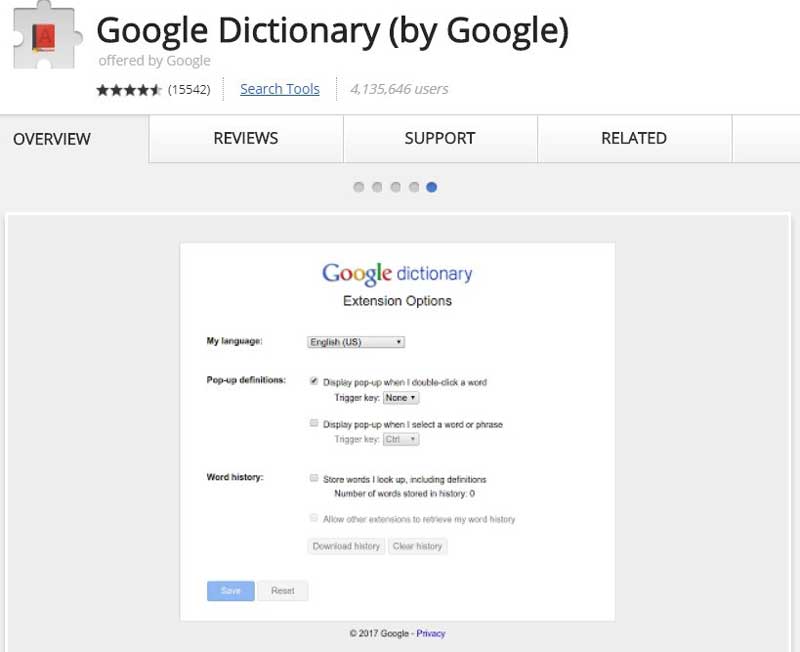
Task: Open the double-click Trigger key None dropdown
Action: click(401, 397)
